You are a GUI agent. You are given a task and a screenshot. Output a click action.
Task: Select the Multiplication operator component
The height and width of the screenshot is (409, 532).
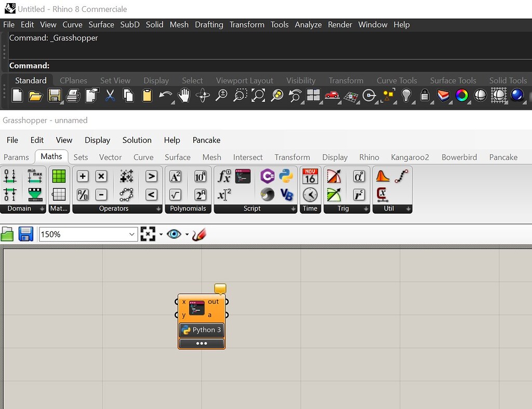pos(101,176)
